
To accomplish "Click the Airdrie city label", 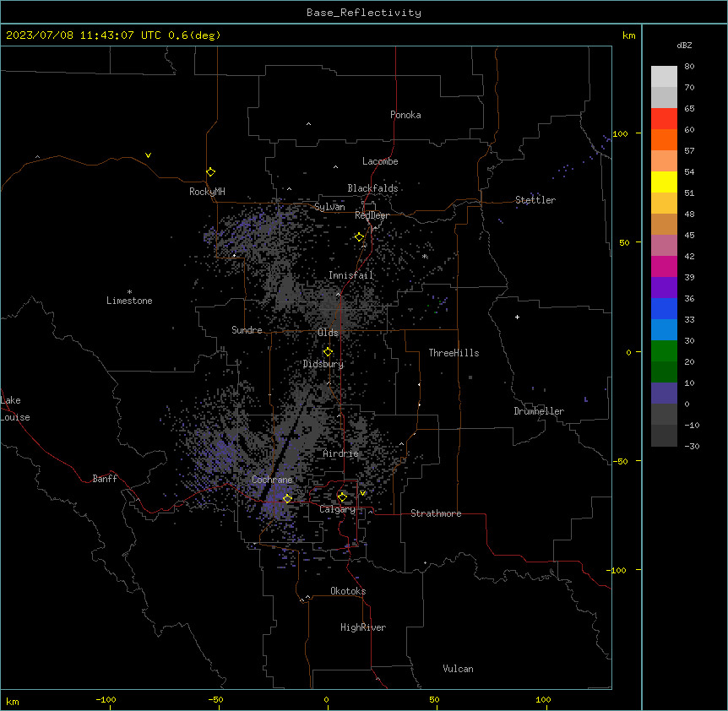I will coord(341,453).
